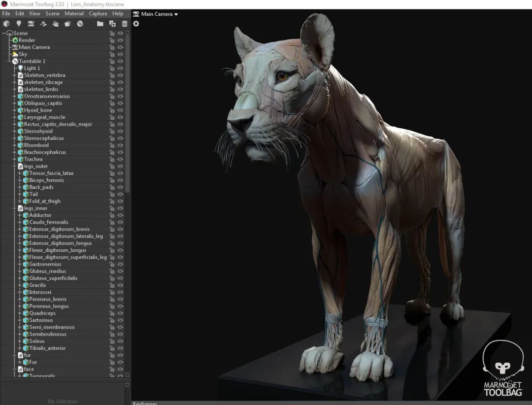Toggle visibility of Rhomboid
Image resolution: width=532 pixels, height=405 pixels.
(x=120, y=145)
